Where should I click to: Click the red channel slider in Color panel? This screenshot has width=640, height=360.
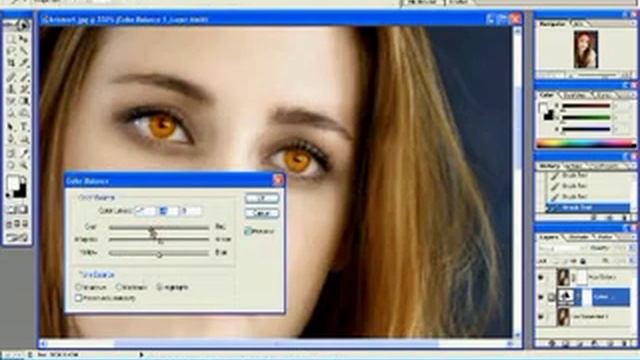(x=586, y=106)
